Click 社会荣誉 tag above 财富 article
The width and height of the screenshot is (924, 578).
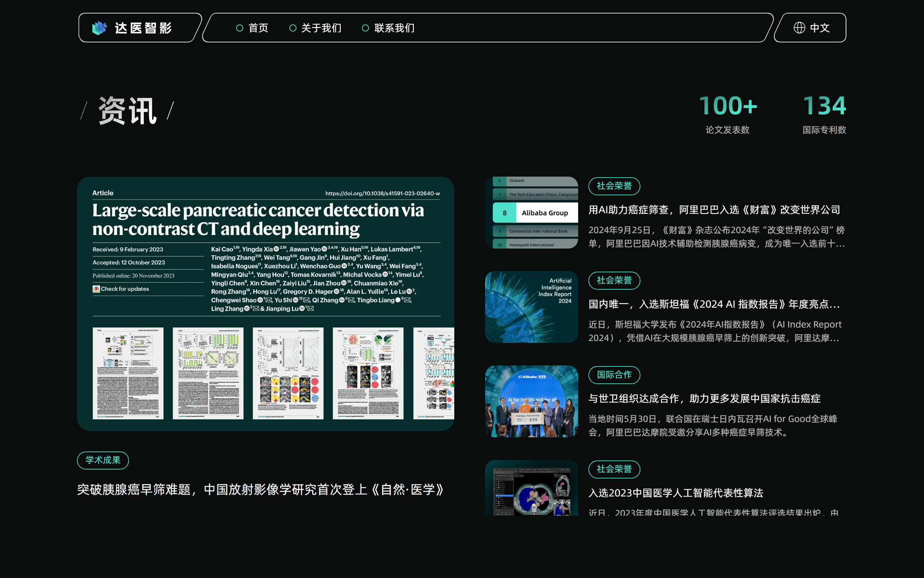(x=614, y=186)
